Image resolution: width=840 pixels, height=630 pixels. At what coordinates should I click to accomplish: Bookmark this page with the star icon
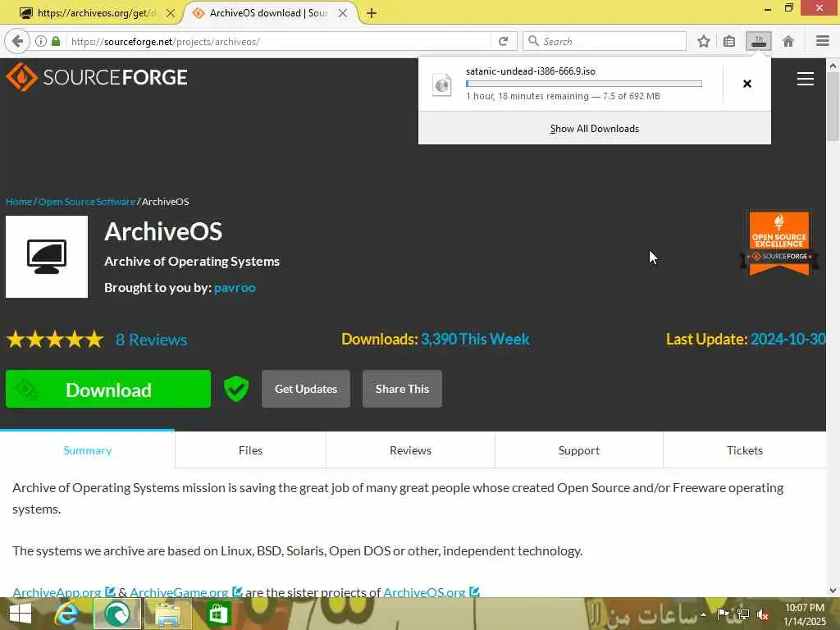pyautogui.click(x=703, y=41)
